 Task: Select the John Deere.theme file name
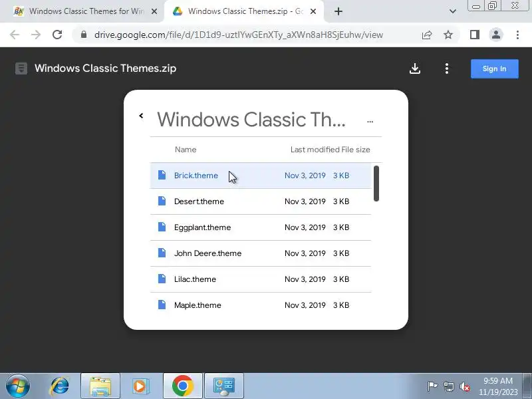207,253
